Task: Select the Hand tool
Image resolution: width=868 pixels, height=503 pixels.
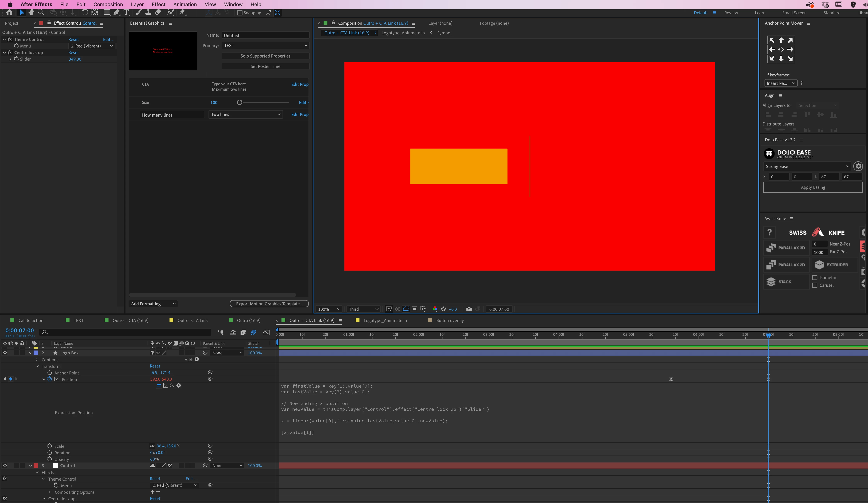Action: [31, 12]
